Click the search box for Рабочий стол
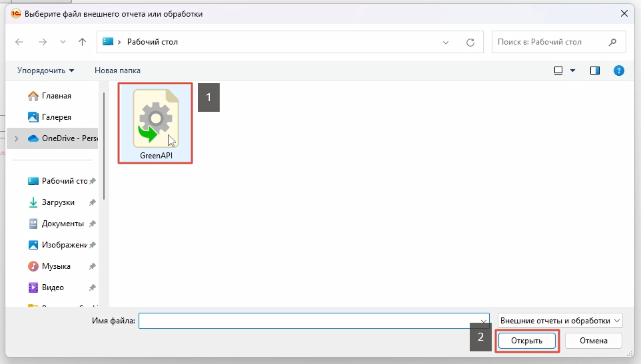This screenshot has height=364, width=641. [x=550, y=42]
